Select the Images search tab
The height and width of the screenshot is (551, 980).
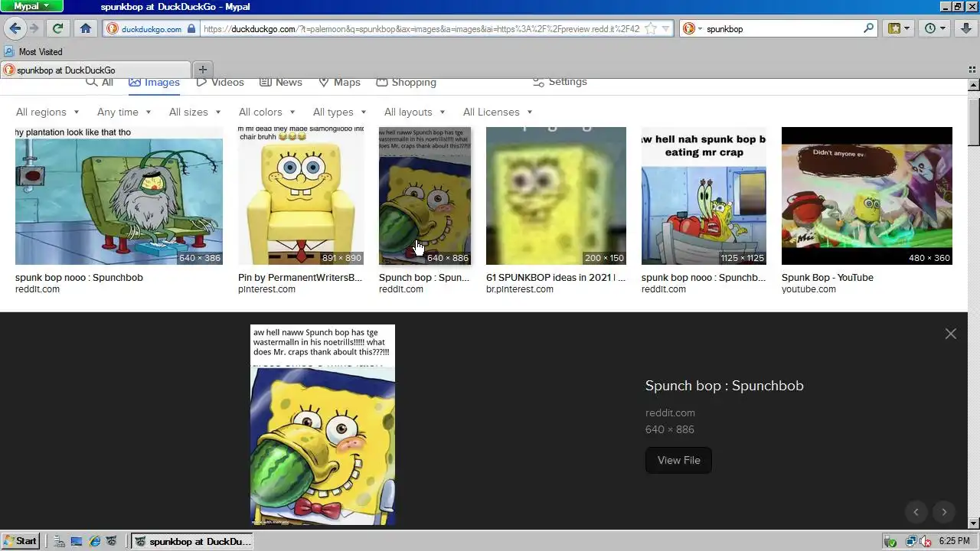(x=154, y=82)
